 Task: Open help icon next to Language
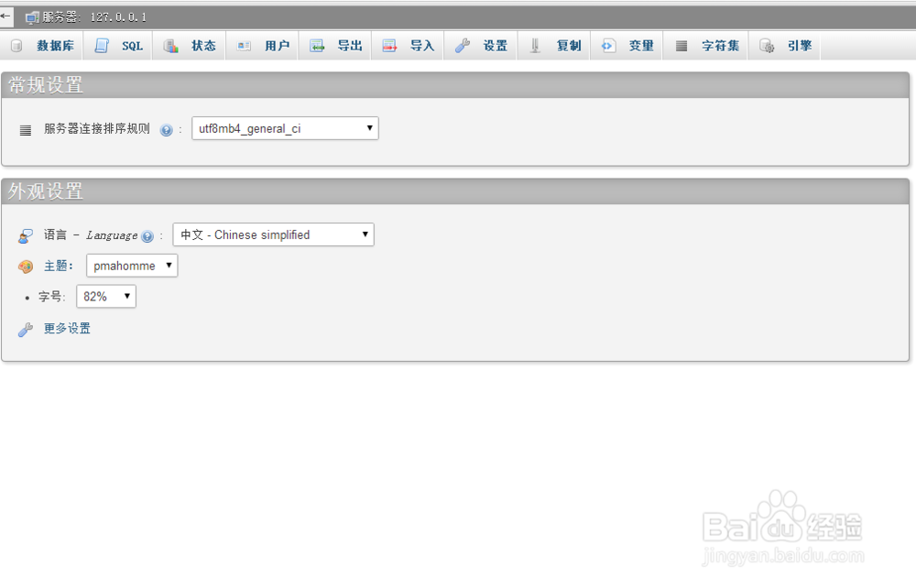(x=147, y=236)
